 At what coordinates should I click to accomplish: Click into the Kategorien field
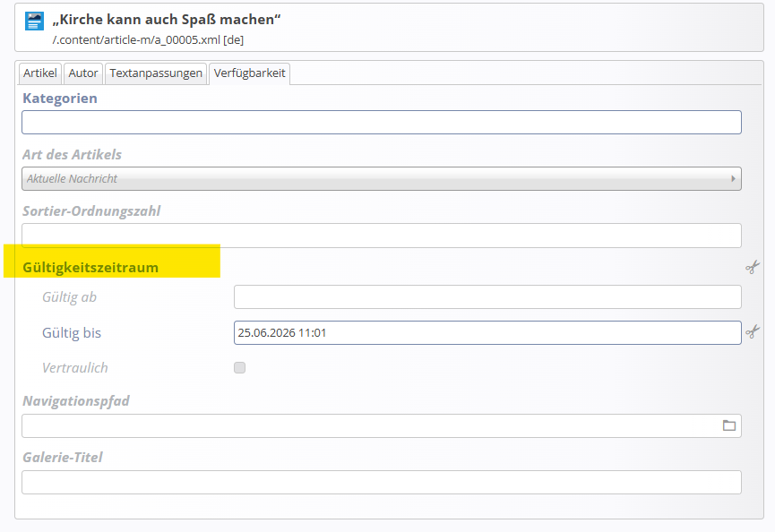(x=382, y=122)
